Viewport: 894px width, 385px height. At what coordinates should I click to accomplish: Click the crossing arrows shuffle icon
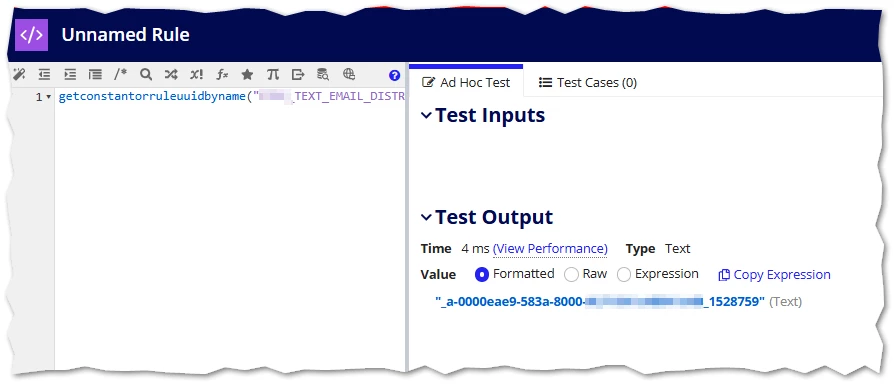point(171,74)
